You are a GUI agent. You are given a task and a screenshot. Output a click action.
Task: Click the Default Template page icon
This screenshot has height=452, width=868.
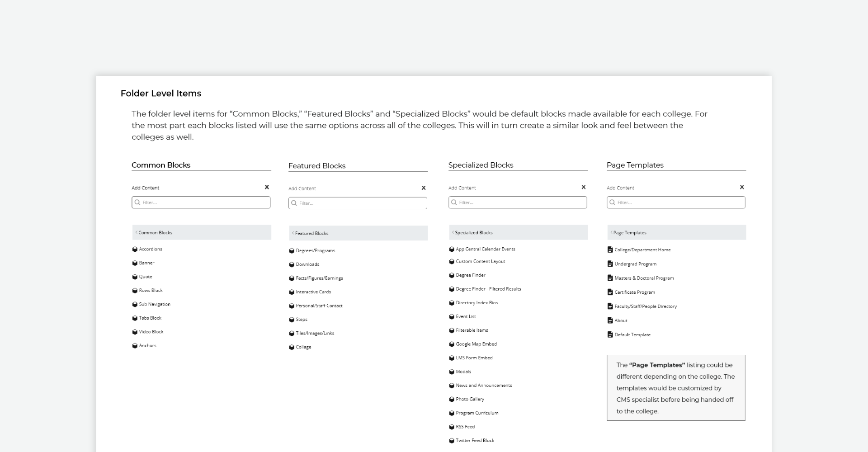click(x=610, y=335)
